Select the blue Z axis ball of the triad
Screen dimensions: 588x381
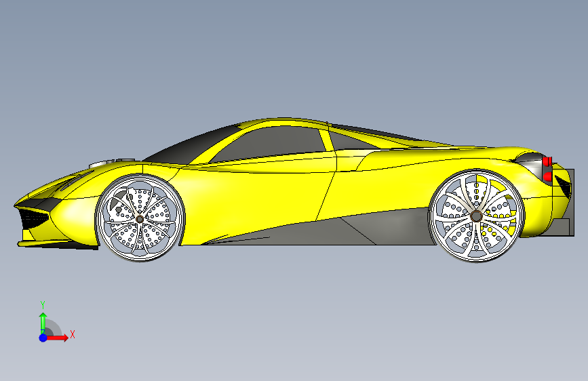pos(43,338)
